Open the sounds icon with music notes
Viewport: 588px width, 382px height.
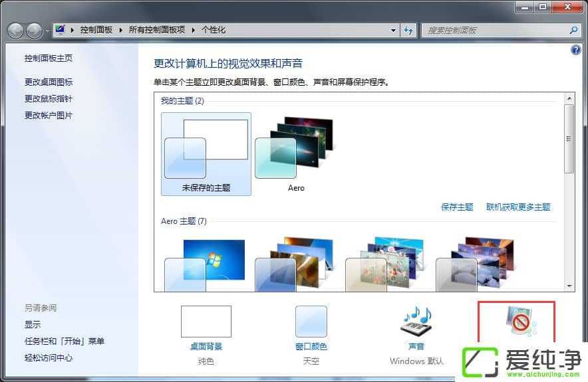(416, 322)
